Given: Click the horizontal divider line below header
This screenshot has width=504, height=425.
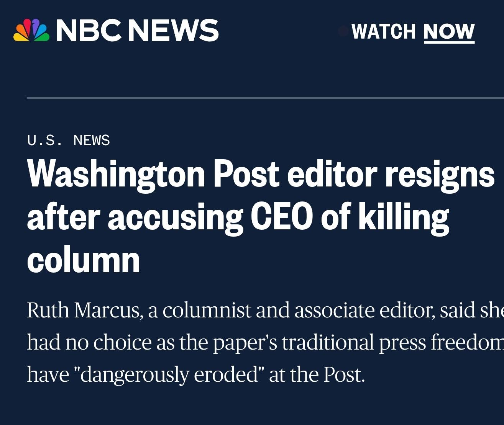Looking at the screenshot, I should click(x=264, y=98).
